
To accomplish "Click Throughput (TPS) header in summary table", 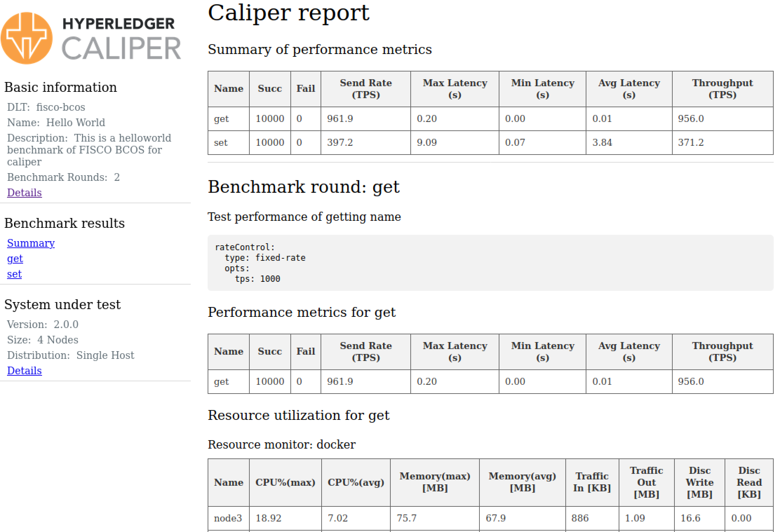I will click(x=722, y=89).
